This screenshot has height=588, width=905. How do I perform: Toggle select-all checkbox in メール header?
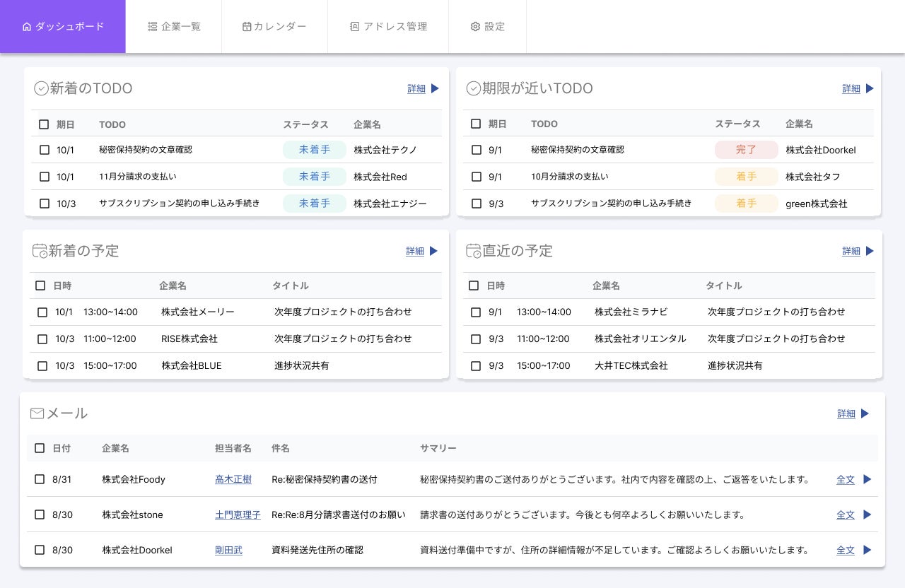click(40, 448)
